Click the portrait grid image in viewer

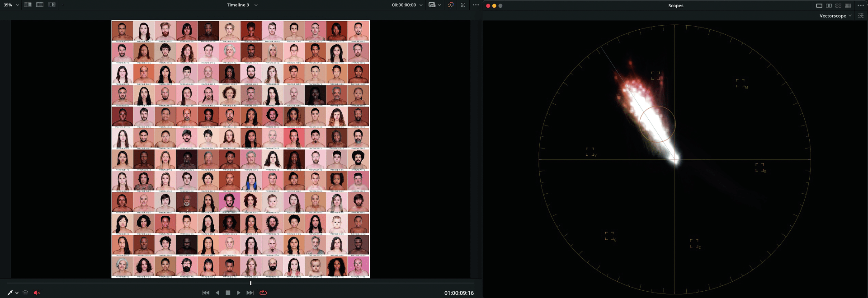click(241, 149)
